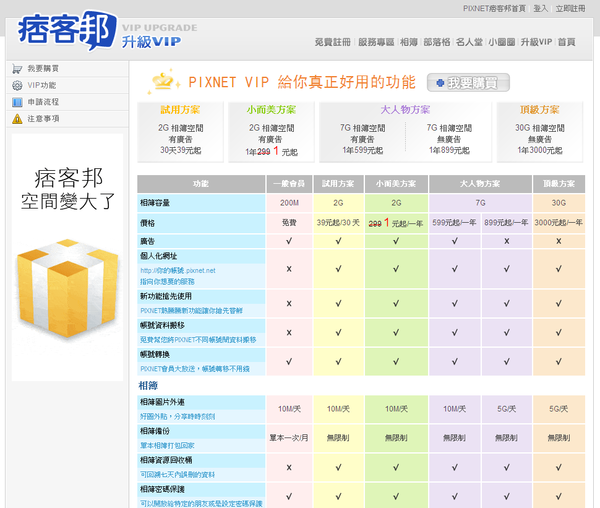This screenshot has width=600, height=508.
Task: Open 相簿 in top navigation
Action: 409,42
